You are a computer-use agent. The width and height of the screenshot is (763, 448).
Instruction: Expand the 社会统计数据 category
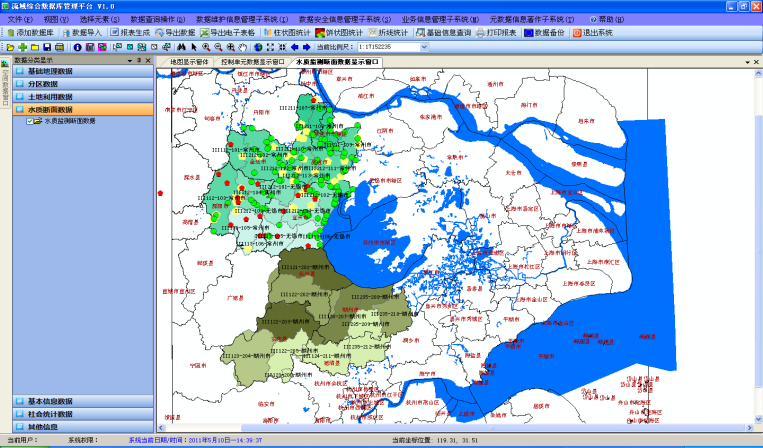pyautogui.click(x=50, y=414)
